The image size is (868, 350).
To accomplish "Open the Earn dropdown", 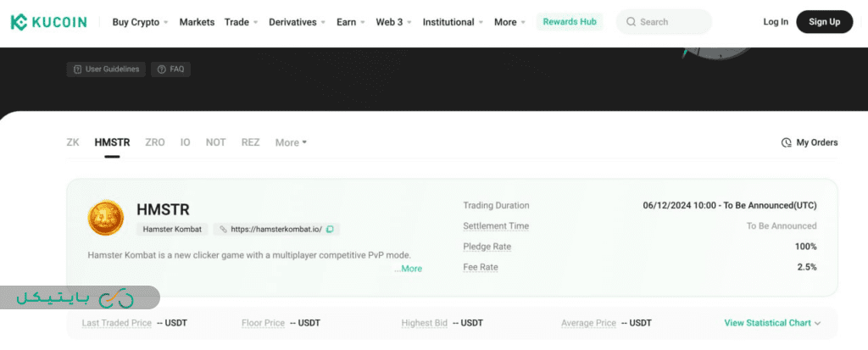I will pyautogui.click(x=350, y=22).
